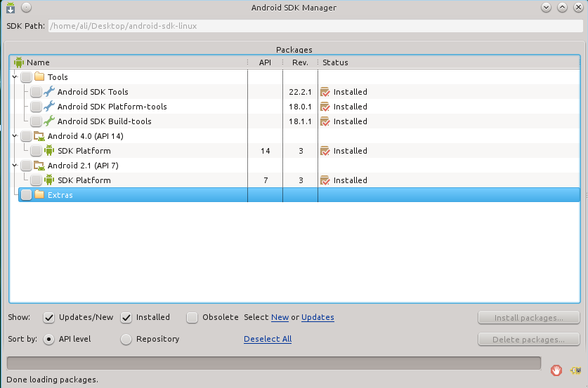
Task: Click the SDK Manager title bar app icon
Action: coord(11,8)
